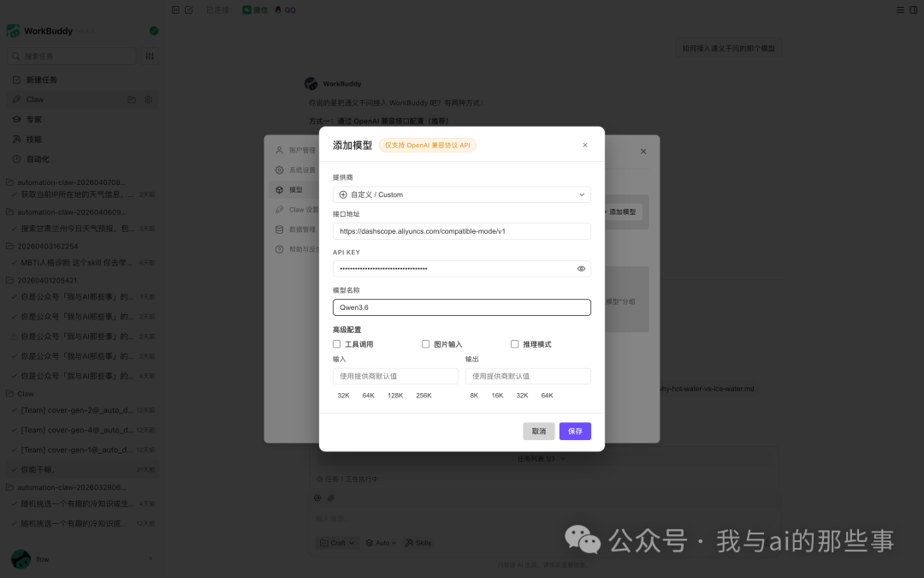Close the Add Model dialog with X
The width and height of the screenshot is (924, 578).
tap(585, 145)
